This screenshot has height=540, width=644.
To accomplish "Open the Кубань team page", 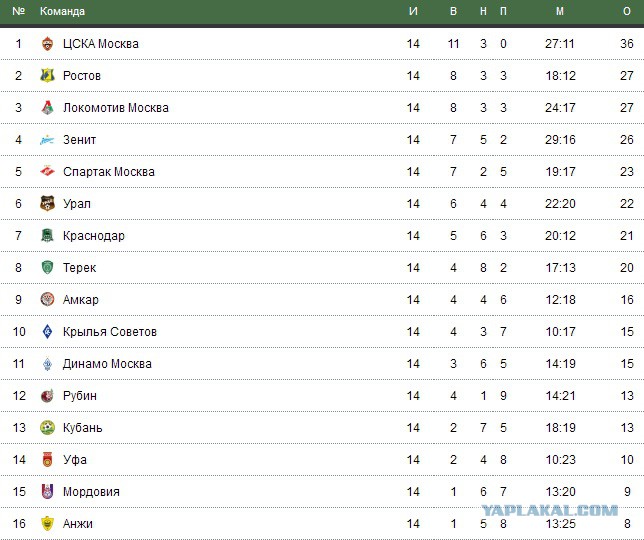I will pos(83,428).
